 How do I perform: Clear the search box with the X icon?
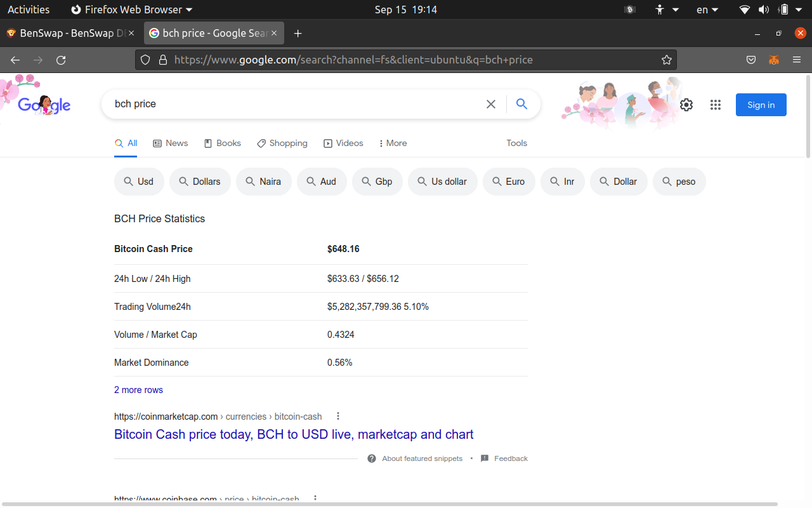coord(491,104)
